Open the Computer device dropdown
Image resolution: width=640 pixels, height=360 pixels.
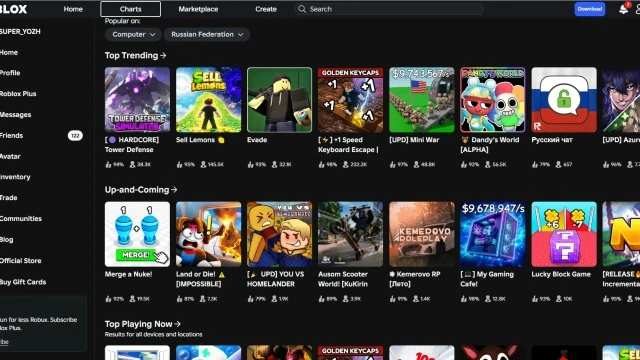pyautogui.click(x=133, y=35)
